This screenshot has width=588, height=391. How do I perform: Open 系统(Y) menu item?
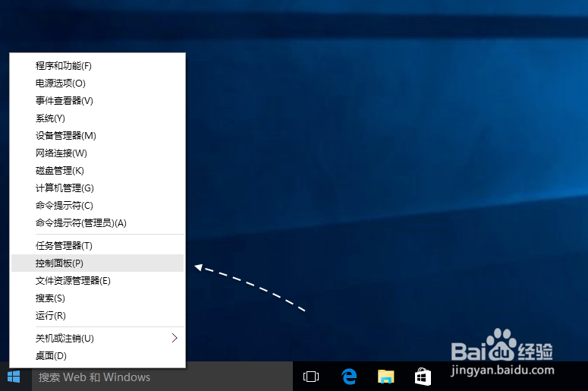coord(98,118)
